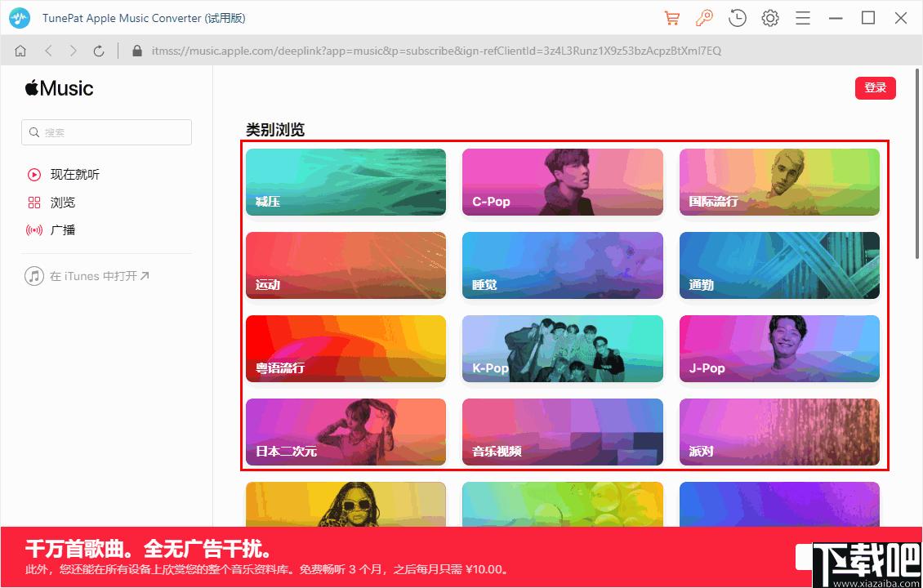
Task: Reload the page with refresh icon
Action: click(99, 51)
